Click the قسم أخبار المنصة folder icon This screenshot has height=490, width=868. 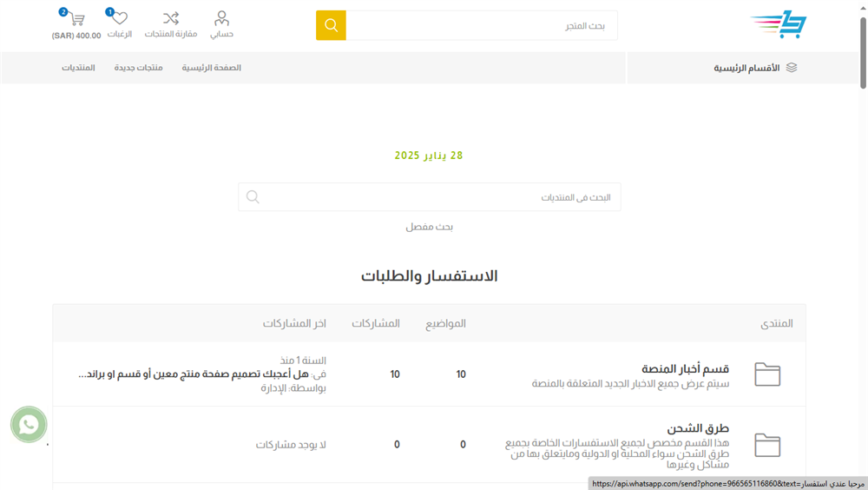767,374
